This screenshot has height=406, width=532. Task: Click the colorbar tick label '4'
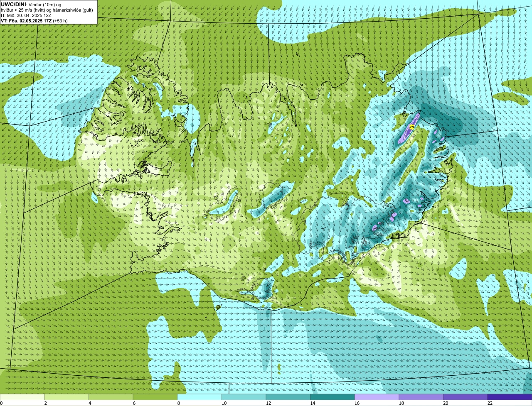click(x=90, y=403)
